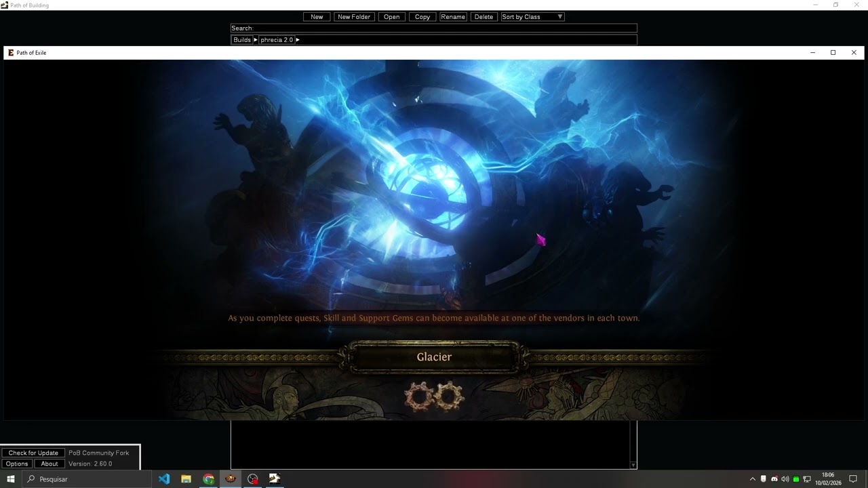Click the Delete build button
This screenshot has height=488, width=868.
tap(484, 17)
